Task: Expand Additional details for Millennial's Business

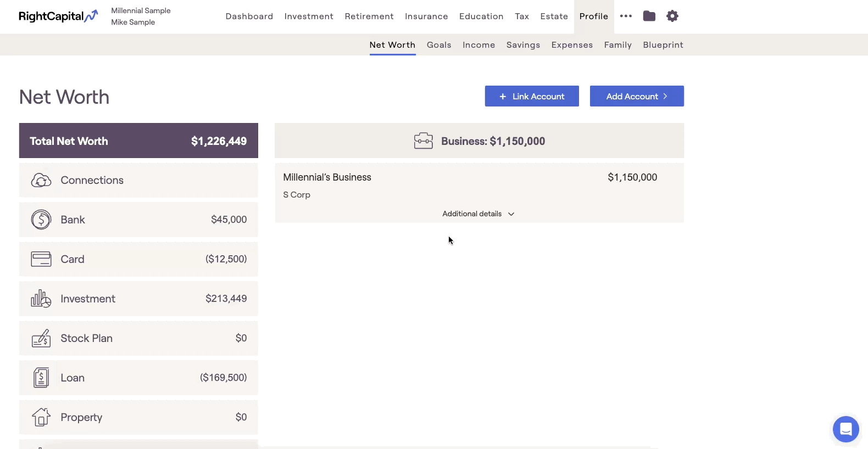Action: tap(478, 214)
